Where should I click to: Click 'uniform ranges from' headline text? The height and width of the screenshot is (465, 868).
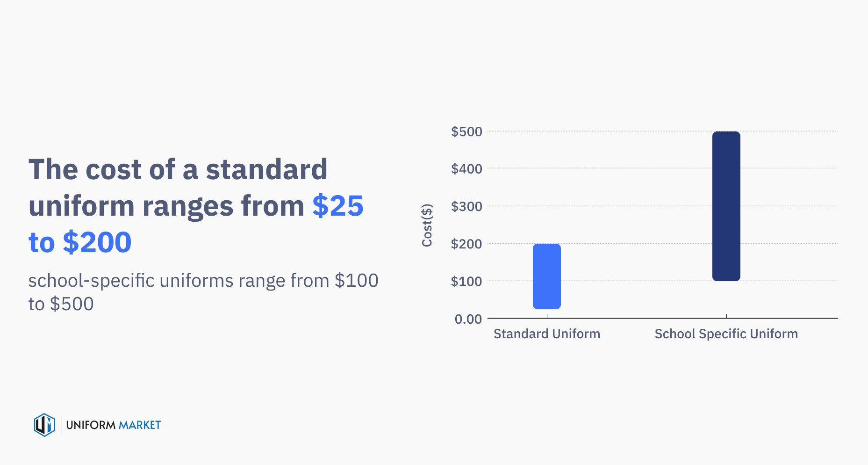166,205
